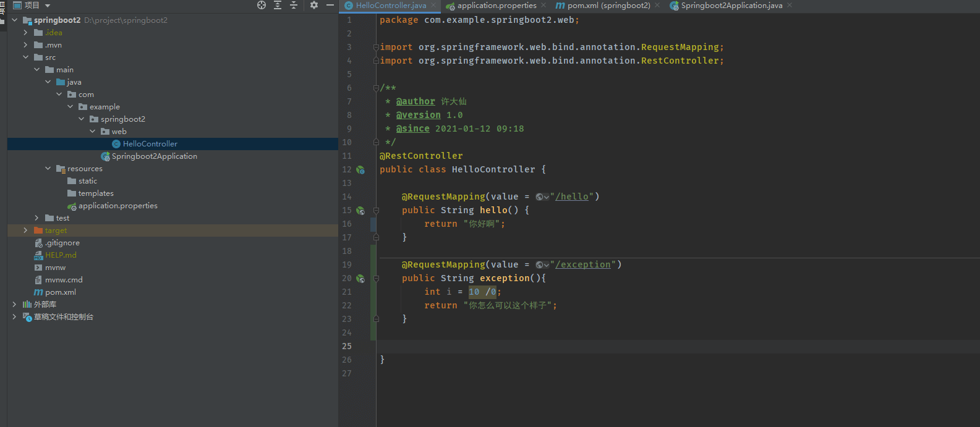Open the 项目 view dropdown arrow
Screen dimensions: 980x427
pyautogui.click(x=48, y=6)
